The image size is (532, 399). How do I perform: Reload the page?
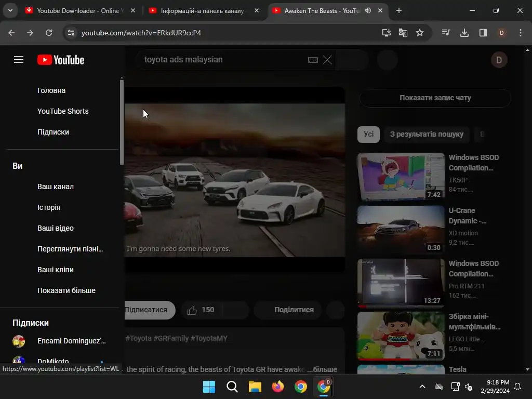click(x=49, y=33)
